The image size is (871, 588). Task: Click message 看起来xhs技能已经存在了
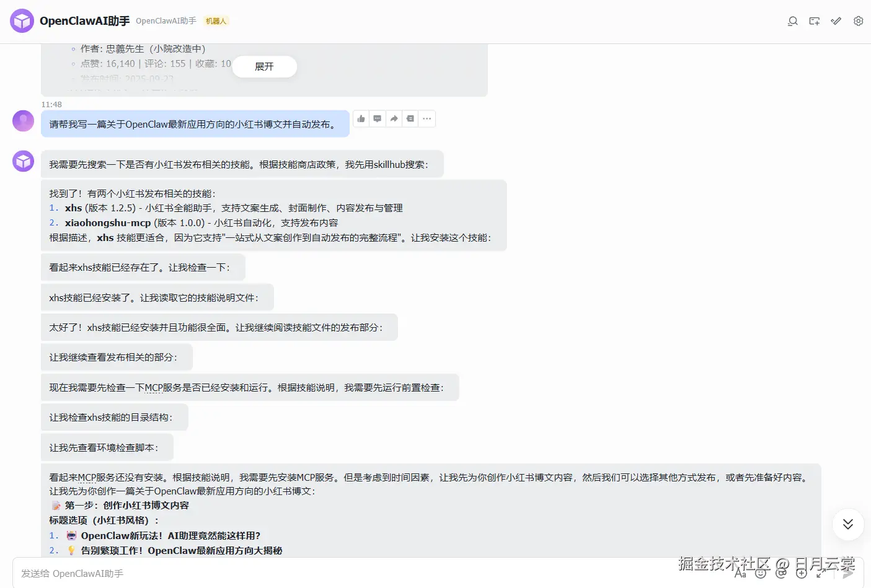coord(143,267)
